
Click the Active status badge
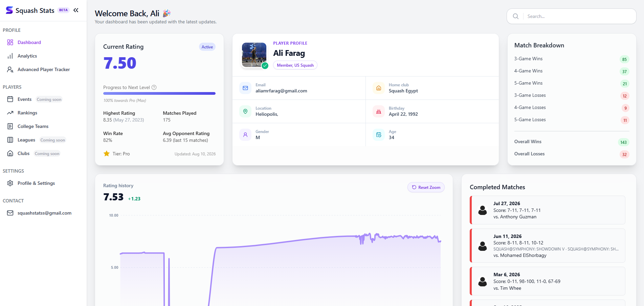[207, 47]
